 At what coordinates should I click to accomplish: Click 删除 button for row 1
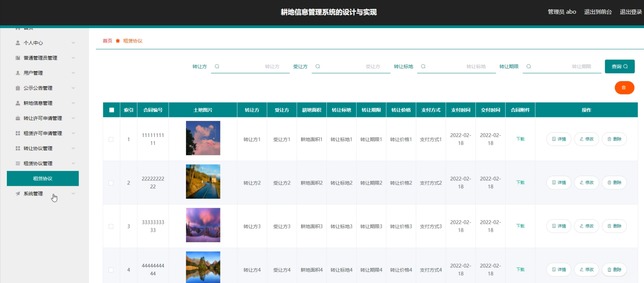tap(614, 139)
